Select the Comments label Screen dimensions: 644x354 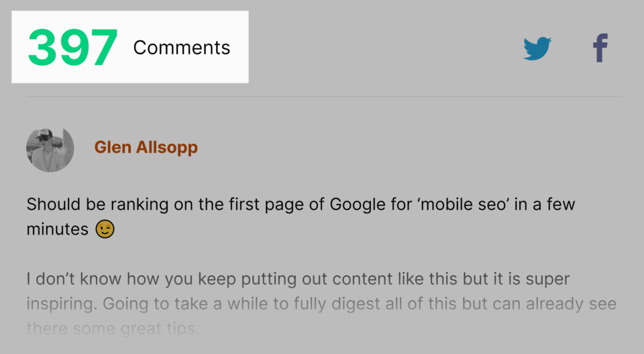[182, 48]
